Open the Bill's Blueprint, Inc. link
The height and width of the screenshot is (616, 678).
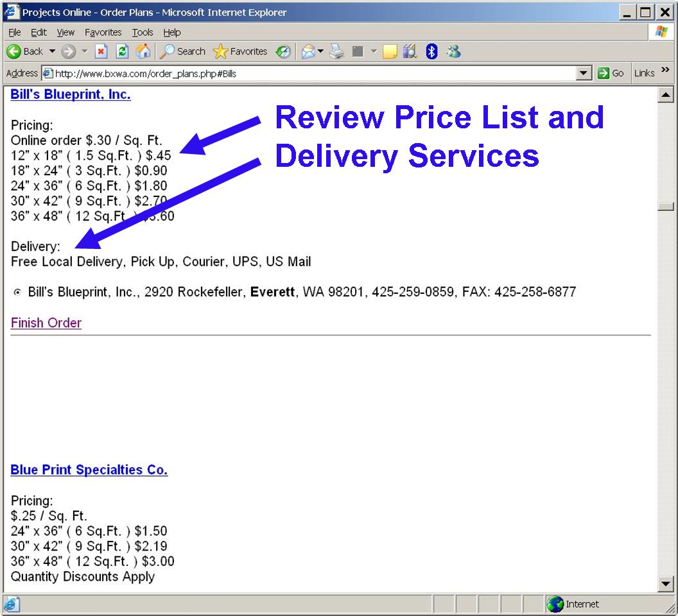pyautogui.click(x=71, y=94)
